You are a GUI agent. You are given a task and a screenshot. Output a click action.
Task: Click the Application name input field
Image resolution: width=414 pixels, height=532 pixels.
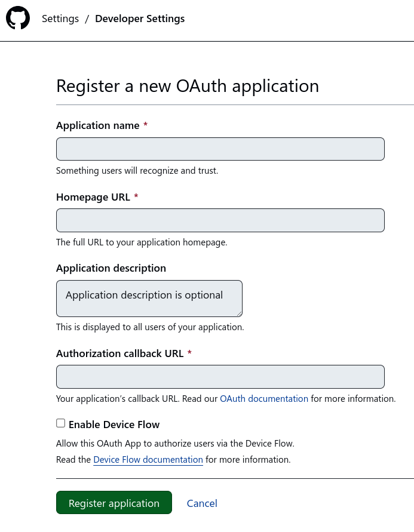click(220, 148)
